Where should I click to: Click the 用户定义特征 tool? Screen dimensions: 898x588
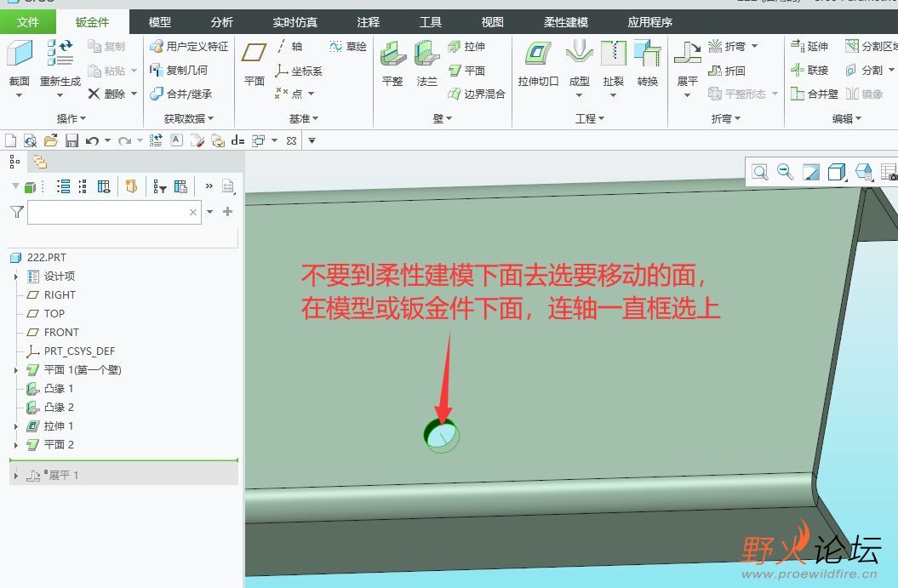click(189, 46)
